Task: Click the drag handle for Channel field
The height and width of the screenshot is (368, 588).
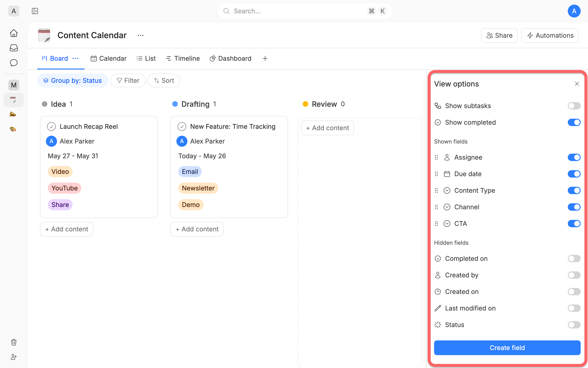Action: click(436, 207)
